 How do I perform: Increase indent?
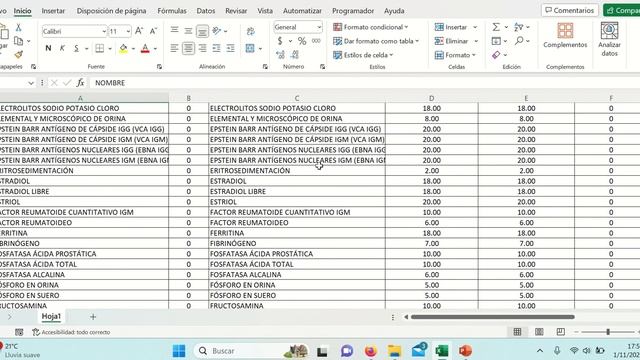click(x=231, y=48)
